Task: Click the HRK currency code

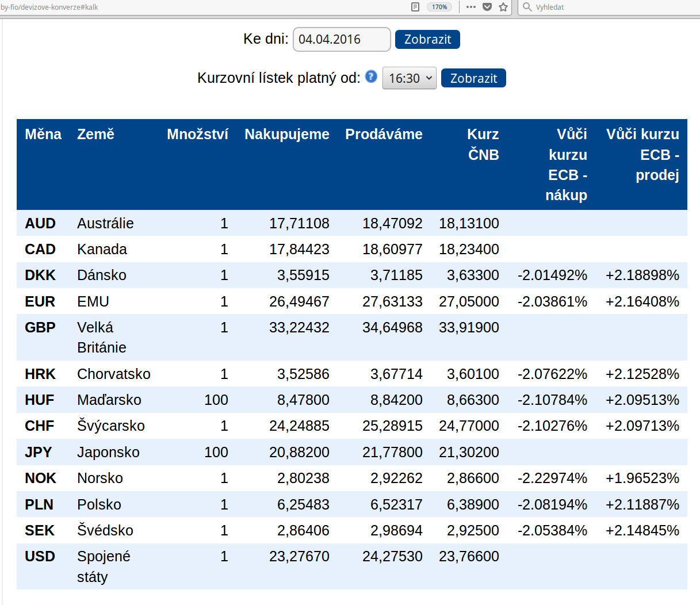Action: (x=40, y=374)
